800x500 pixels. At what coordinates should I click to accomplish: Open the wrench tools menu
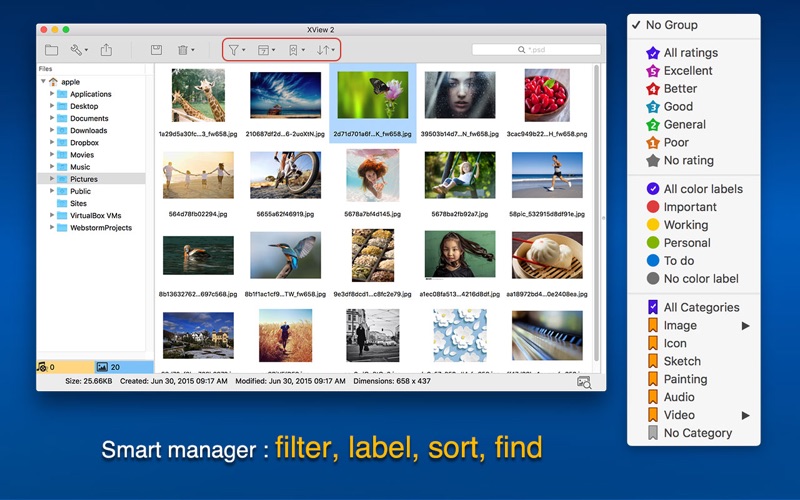pyautogui.click(x=79, y=50)
